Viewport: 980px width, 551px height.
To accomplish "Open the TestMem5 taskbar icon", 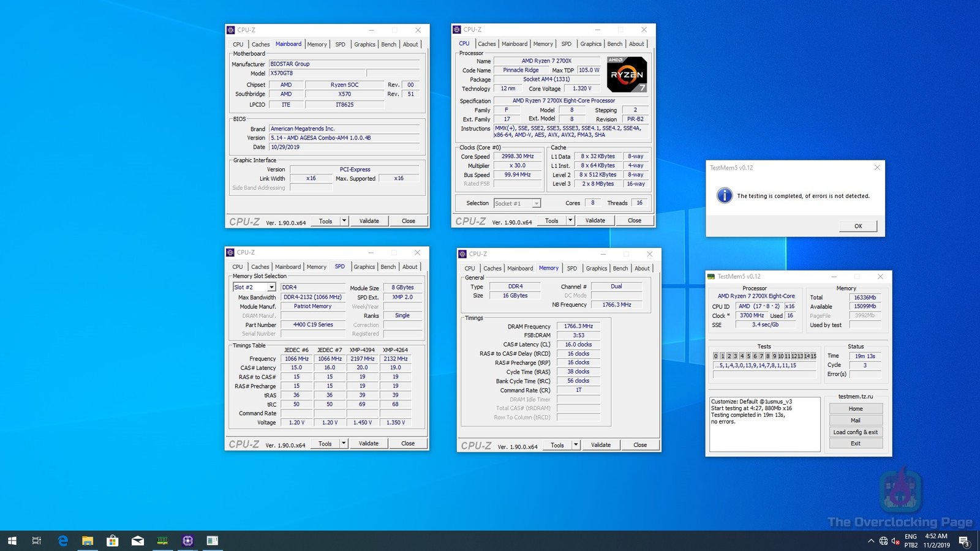I will point(162,541).
